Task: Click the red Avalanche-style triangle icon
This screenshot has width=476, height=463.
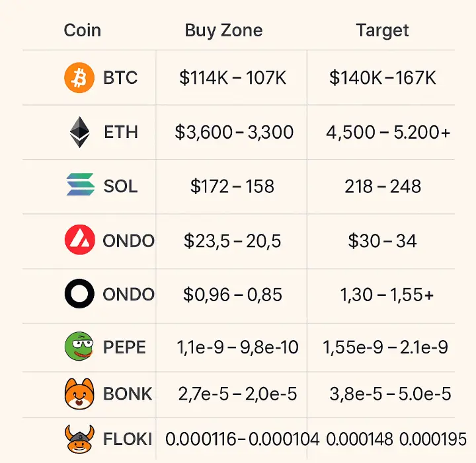Action: pos(80,240)
